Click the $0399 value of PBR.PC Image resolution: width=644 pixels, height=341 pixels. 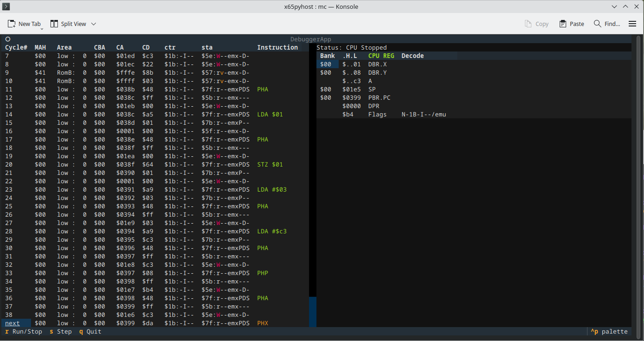coord(352,97)
